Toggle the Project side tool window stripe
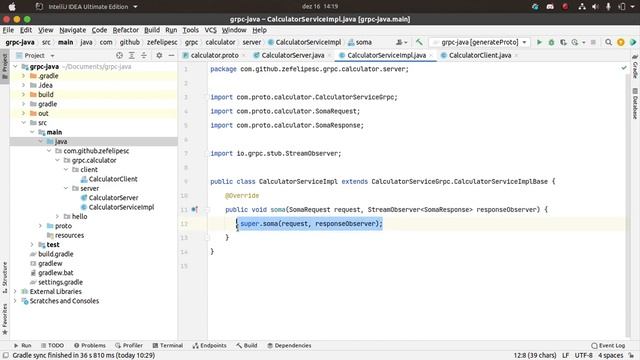 (5, 67)
